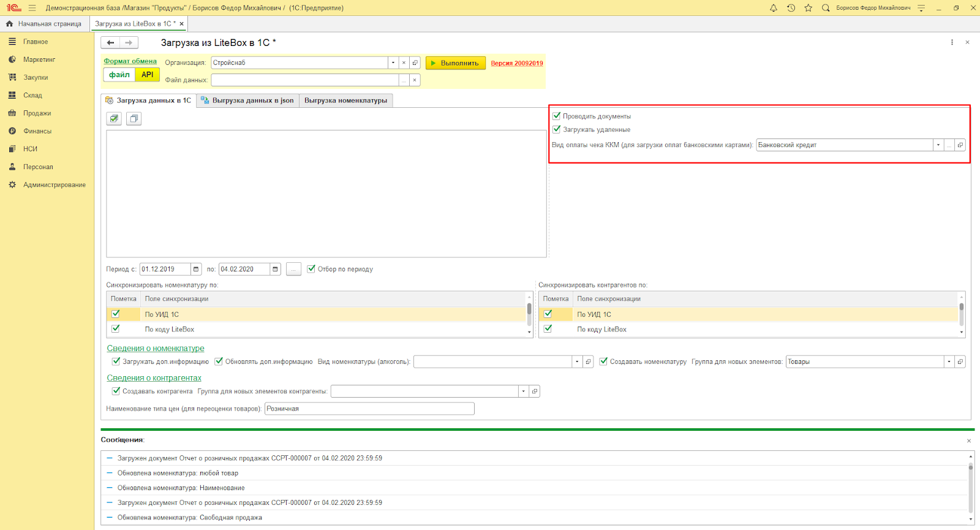Open alcohol nomenclature type card icon
Image resolution: width=980 pixels, height=530 pixels.
tap(588, 362)
